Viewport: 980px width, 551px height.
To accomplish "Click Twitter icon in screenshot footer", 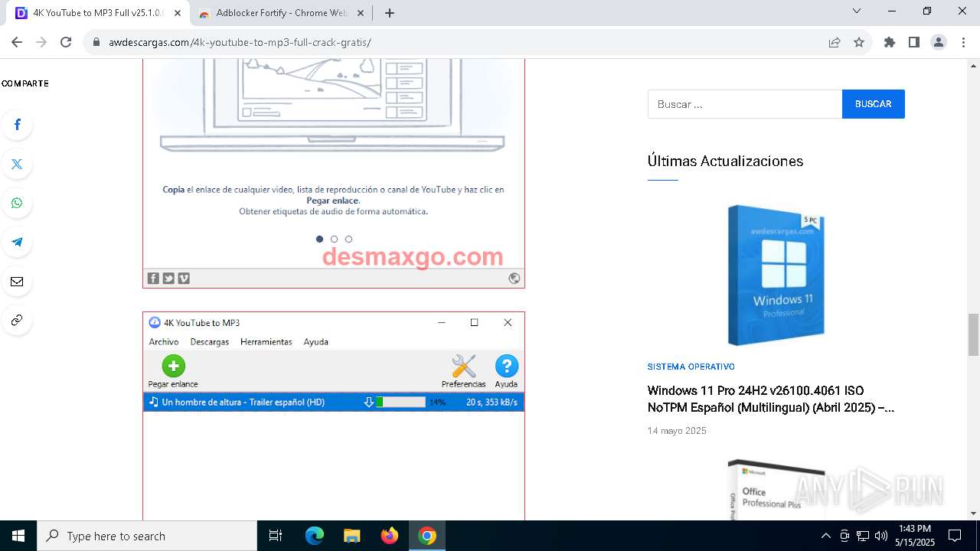I will 168,279.
